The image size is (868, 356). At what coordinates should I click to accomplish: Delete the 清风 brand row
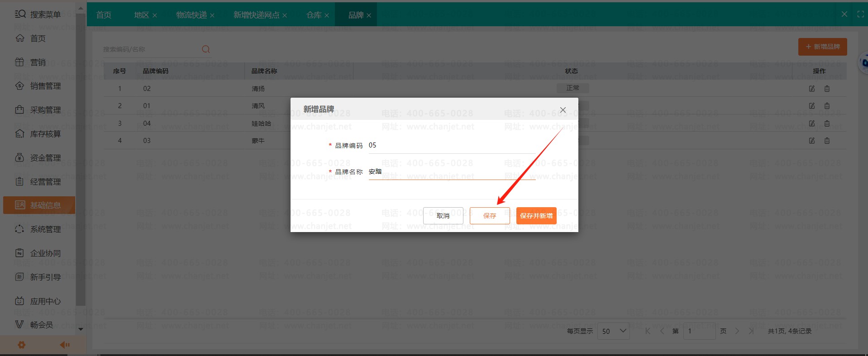click(x=827, y=106)
